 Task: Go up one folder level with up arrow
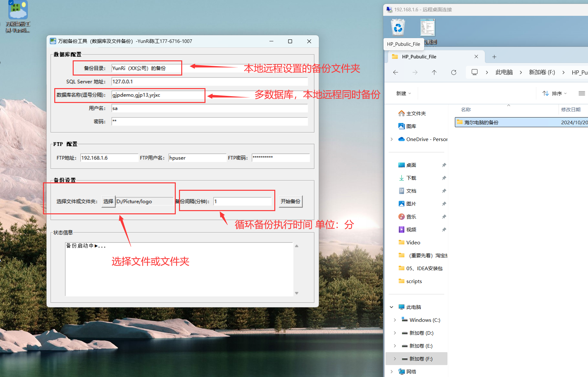[434, 72]
